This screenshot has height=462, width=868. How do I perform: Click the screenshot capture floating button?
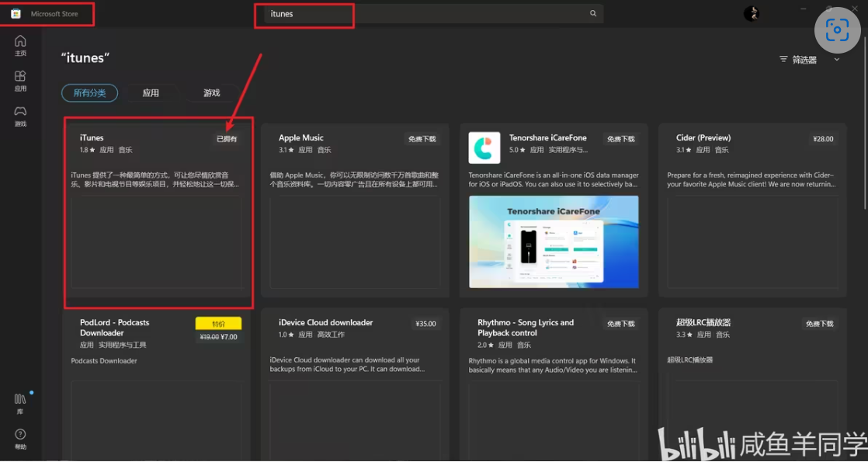pyautogui.click(x=837, y=30)
